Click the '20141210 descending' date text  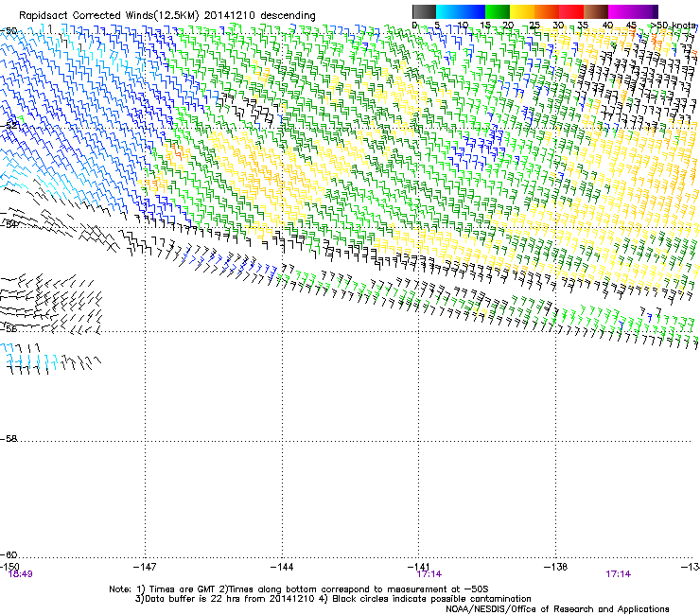(x=260, y=16)
